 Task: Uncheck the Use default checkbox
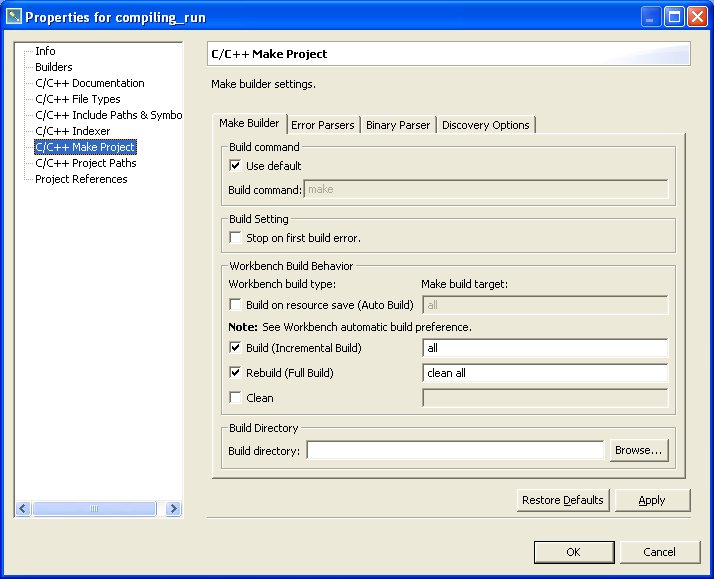(236, 166)
